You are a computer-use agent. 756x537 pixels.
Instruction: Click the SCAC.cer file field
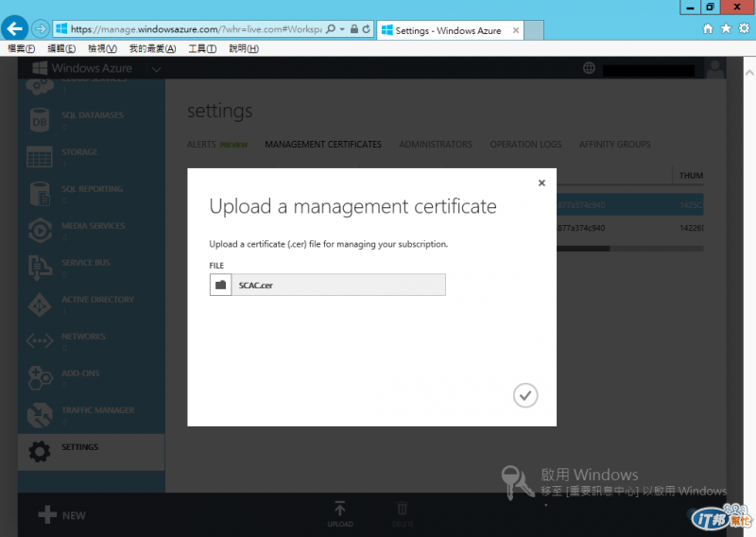pyautogui.click(x=338, y=285)
